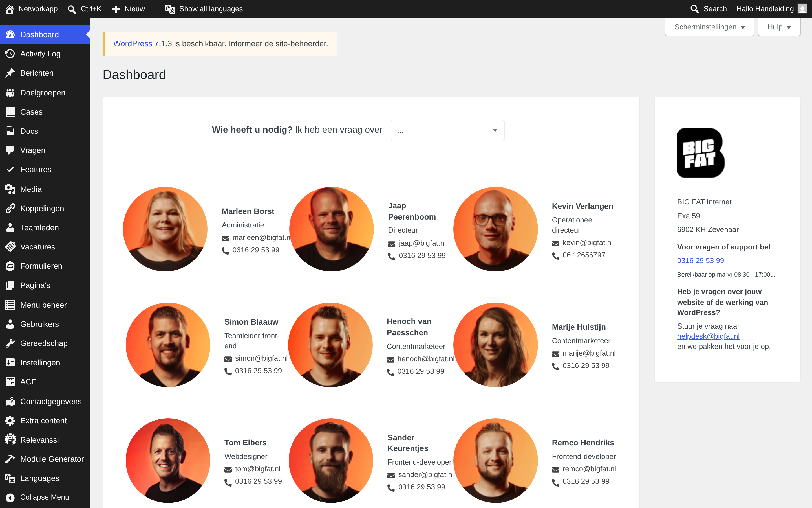Click the Relevanssi icon in sidebar
812x508 pixels.
(10, 440)
